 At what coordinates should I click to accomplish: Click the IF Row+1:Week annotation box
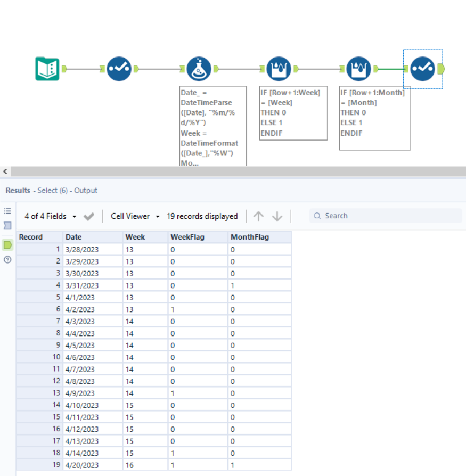click(x=293, y=112)
